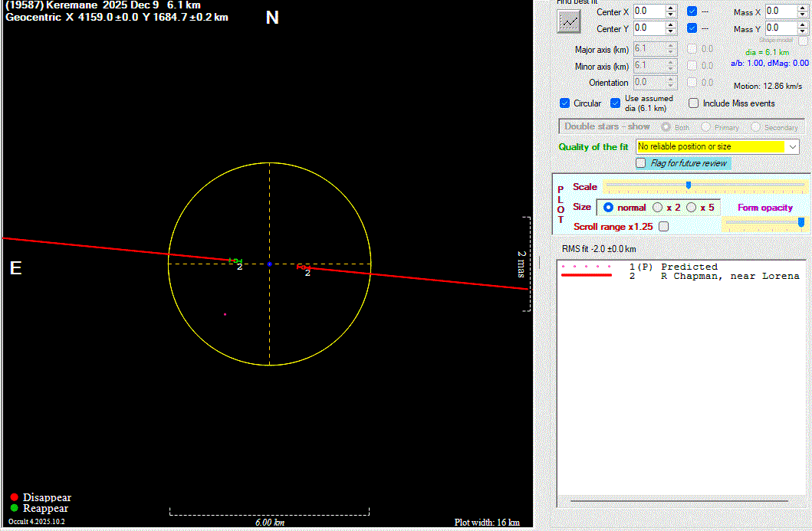Click the Find best fit graph button
This screenshot has width=812, height=531.
[568, 21]
